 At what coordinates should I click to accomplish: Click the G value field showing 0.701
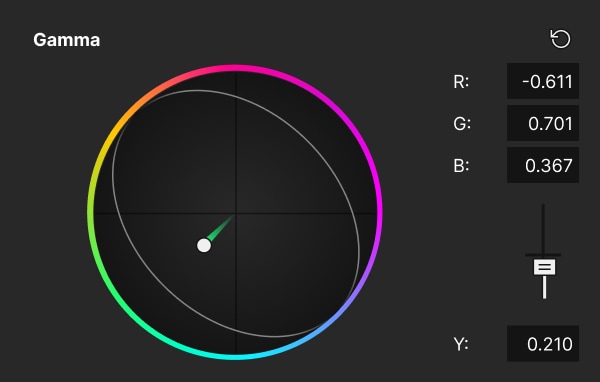coord(543,123)
